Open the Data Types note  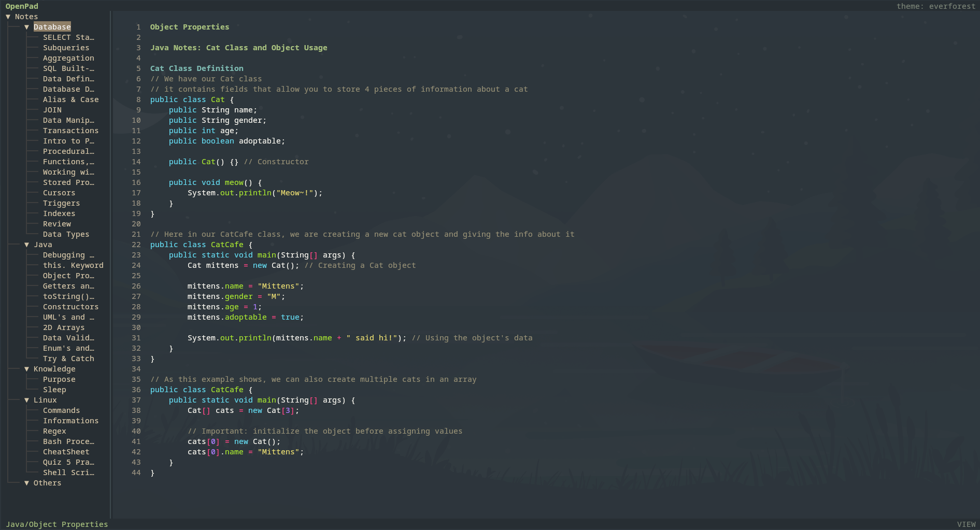(x=66, y=234)
